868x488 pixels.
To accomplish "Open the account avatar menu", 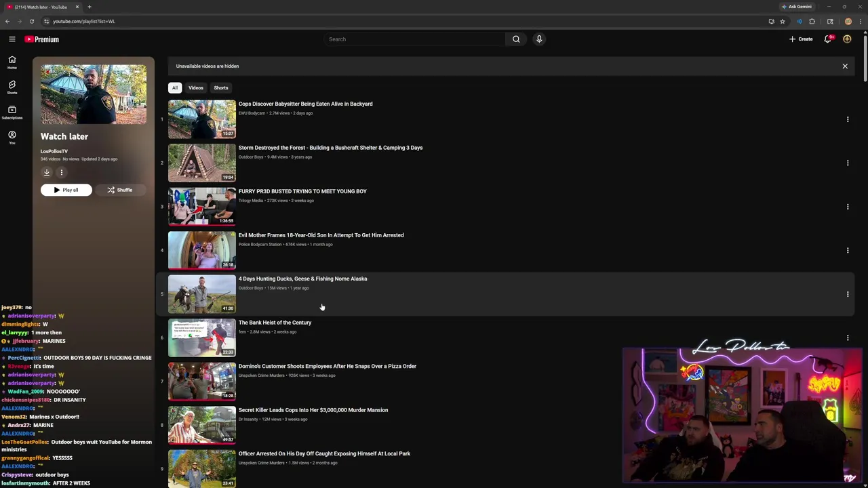I will coord(847,39).
